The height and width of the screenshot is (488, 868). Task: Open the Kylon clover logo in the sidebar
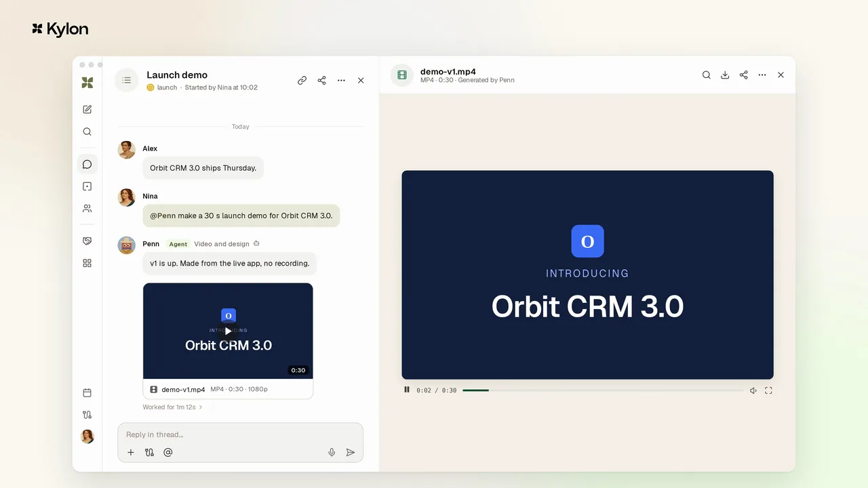(x=87, y=83)
